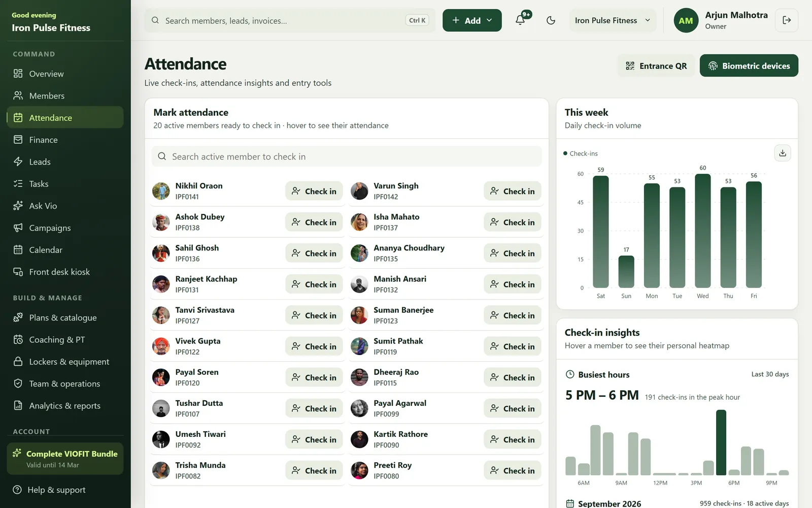Click the Complete VIOFIT Bundle banner
Image resolution: width=812 pixels, height=508 pixels.
[65, 459]
